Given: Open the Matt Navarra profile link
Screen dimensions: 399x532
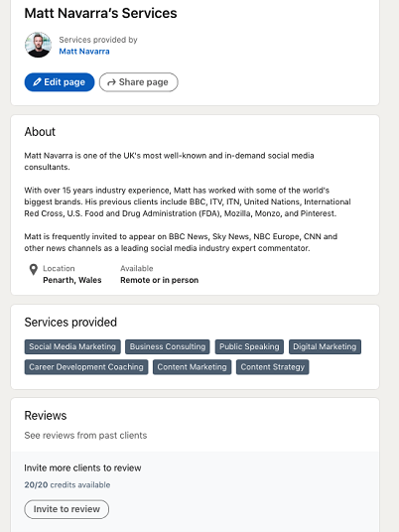Looking at the screenshot, I should point(84,52).
